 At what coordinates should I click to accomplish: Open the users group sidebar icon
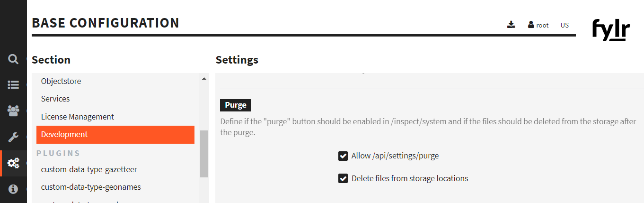pyautogui.click(x=13, y=111)
